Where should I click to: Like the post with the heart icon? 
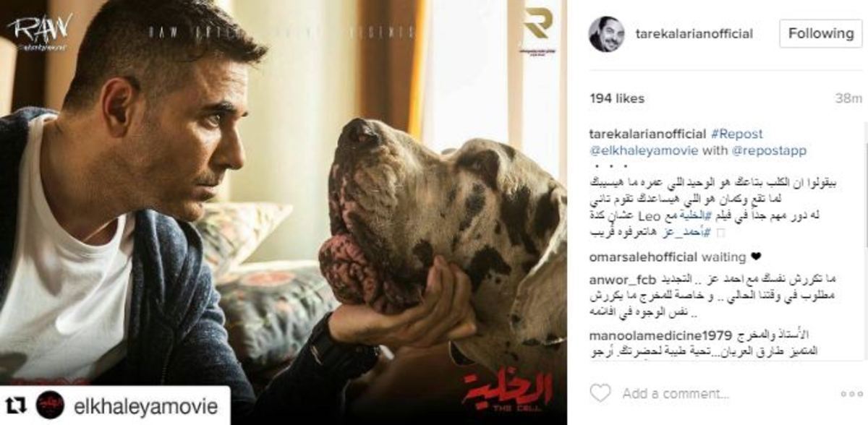(600, 393)
